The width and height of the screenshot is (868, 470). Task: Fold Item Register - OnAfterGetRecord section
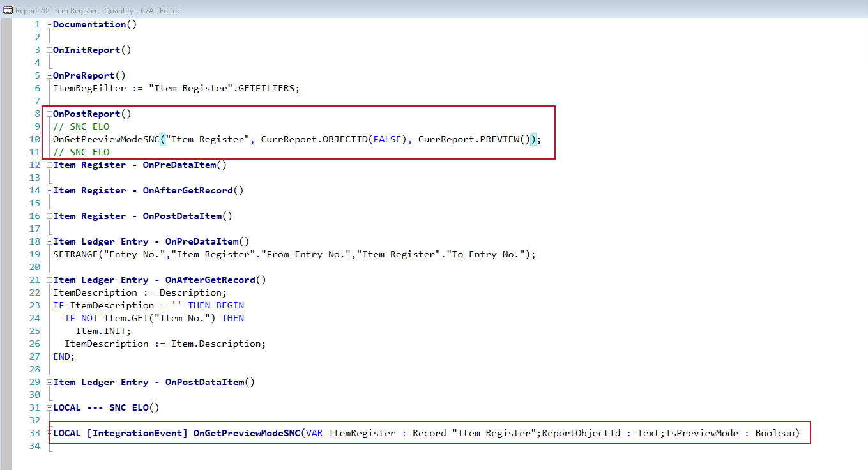pos(49,190)
